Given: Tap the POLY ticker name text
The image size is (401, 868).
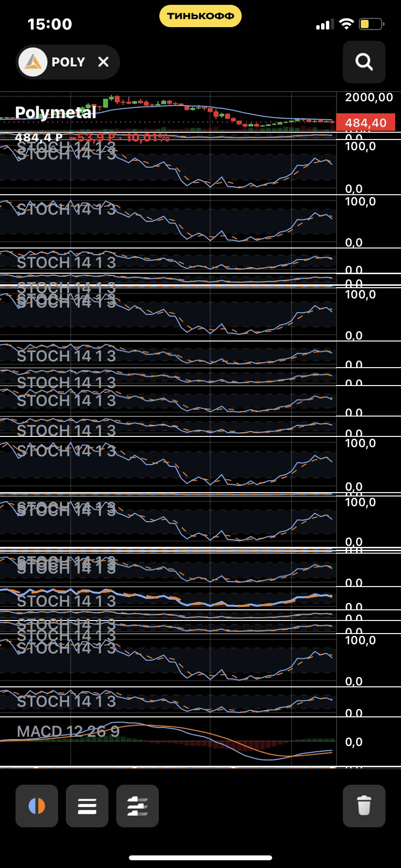Looking at the screenshot, I should [x=68, y=62].
